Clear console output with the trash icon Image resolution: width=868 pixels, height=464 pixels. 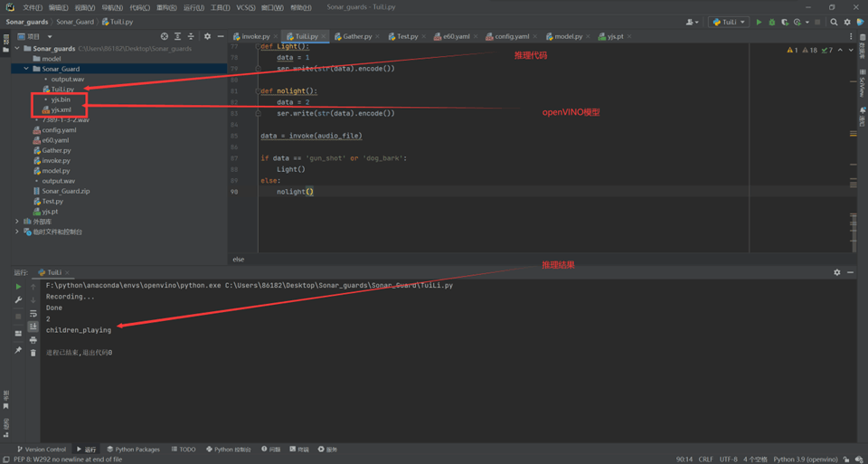click(33, 353)
